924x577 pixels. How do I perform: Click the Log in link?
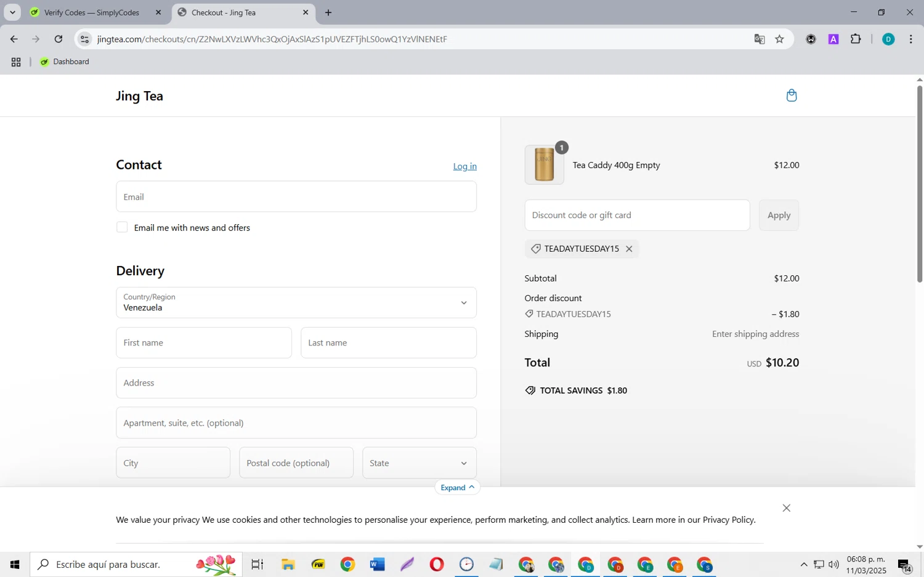465,166
